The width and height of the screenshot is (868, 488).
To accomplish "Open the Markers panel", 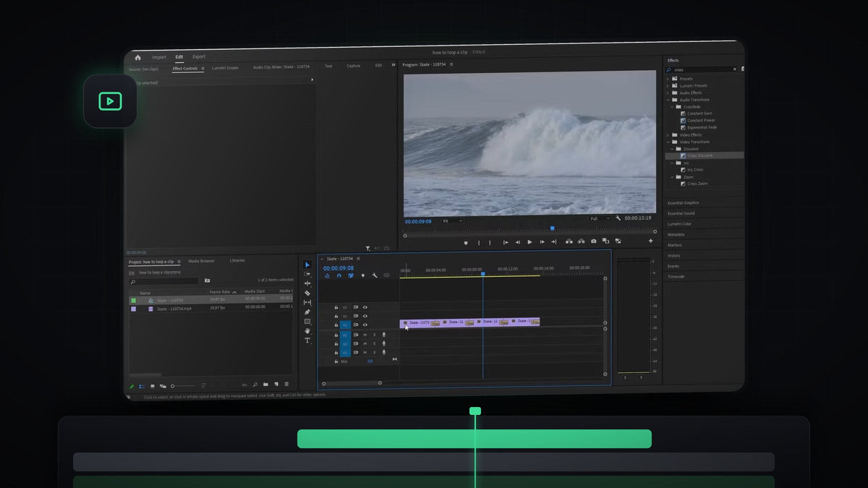I will click(674, 245).
